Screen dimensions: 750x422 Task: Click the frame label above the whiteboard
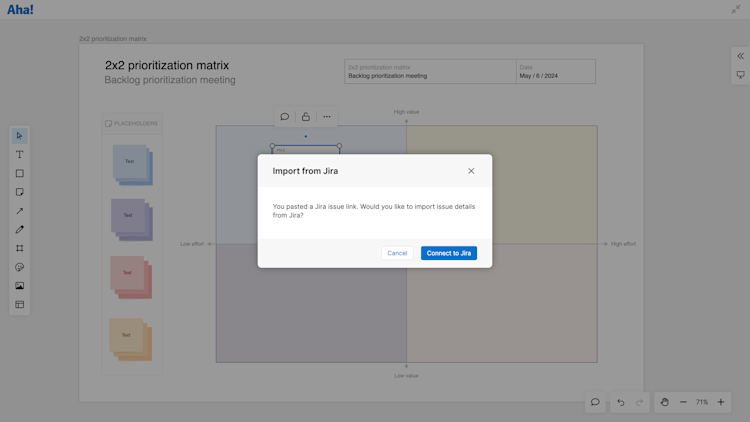pyautogui.click(x=113, y=39)
